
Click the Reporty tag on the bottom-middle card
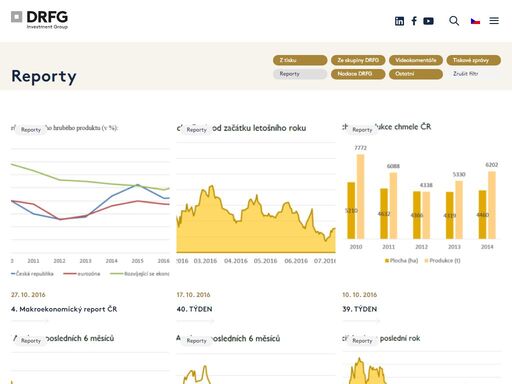coord(197,341)
